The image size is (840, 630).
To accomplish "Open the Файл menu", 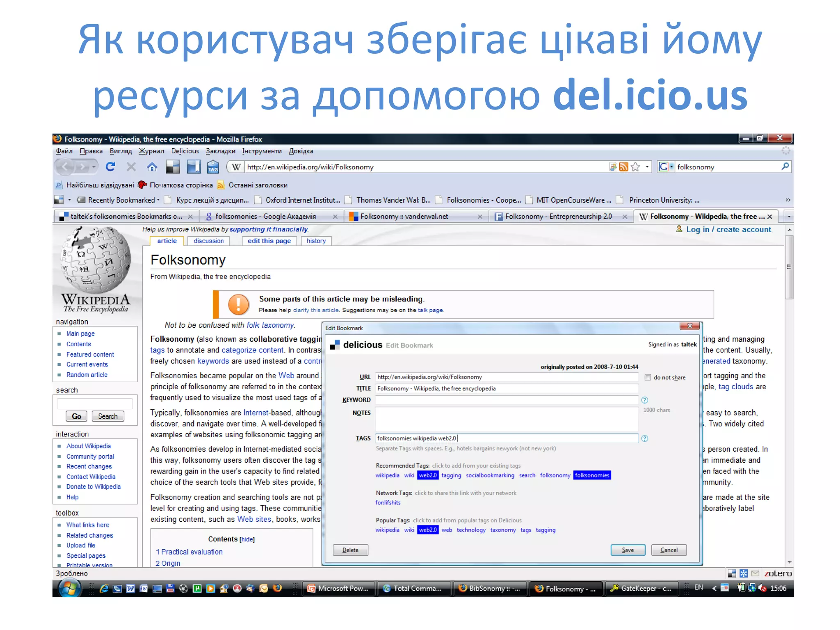I will point(64,151).
